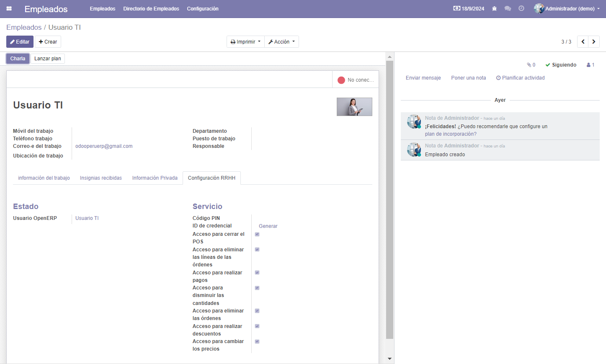
Task: Go to next employee record
Action: coord(594,42)
